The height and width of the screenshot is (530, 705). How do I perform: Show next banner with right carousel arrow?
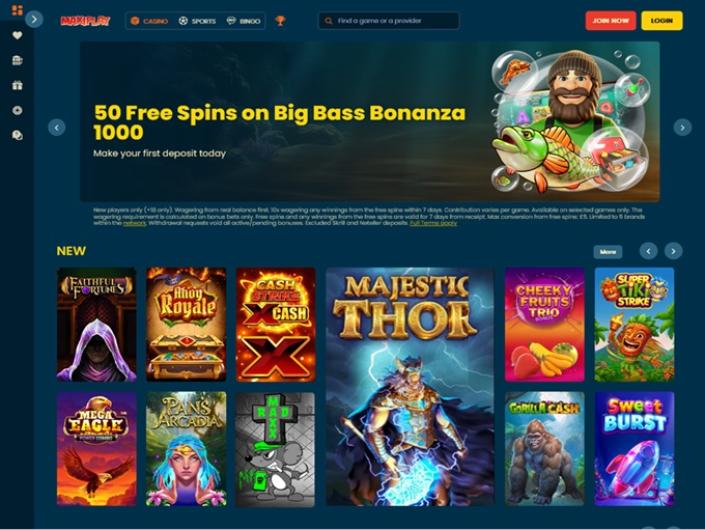[682, 128]
